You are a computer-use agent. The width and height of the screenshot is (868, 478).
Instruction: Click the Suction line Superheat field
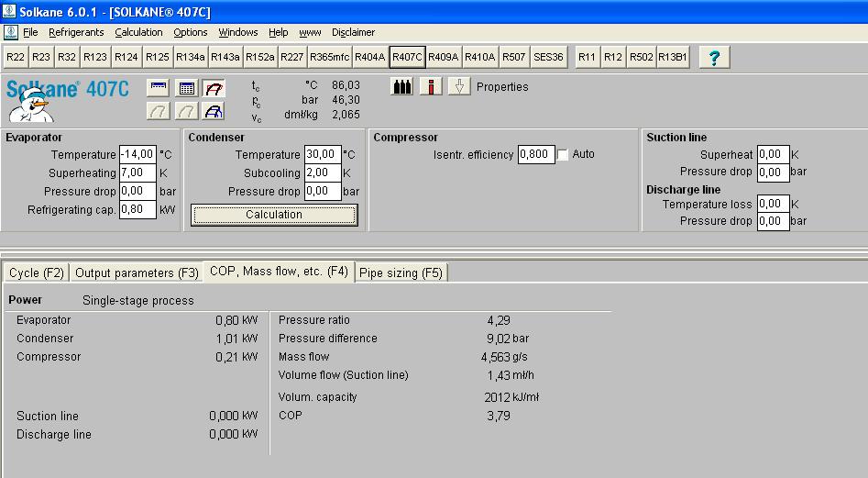click(x=774, y=154)
